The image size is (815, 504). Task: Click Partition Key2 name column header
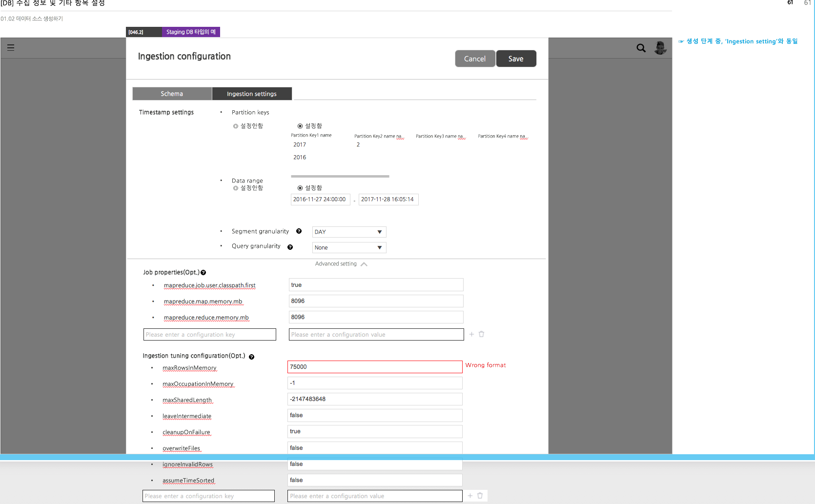[x=379, y=137]
